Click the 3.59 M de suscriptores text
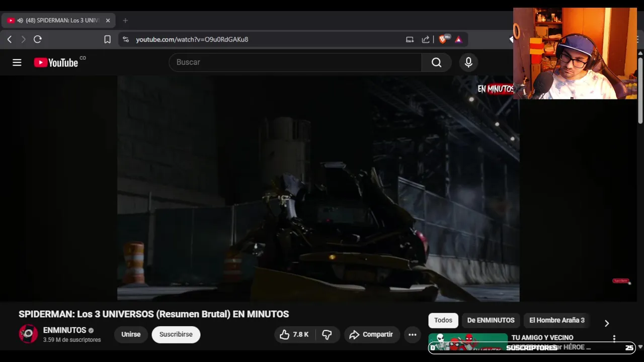This screenshot has width=644, height=362. (x=72, y=340)
